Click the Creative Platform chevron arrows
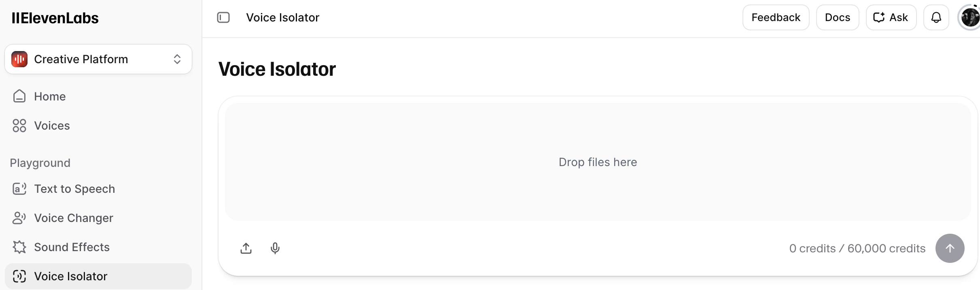The image size is (980, 290). click(x=177, y=59)
